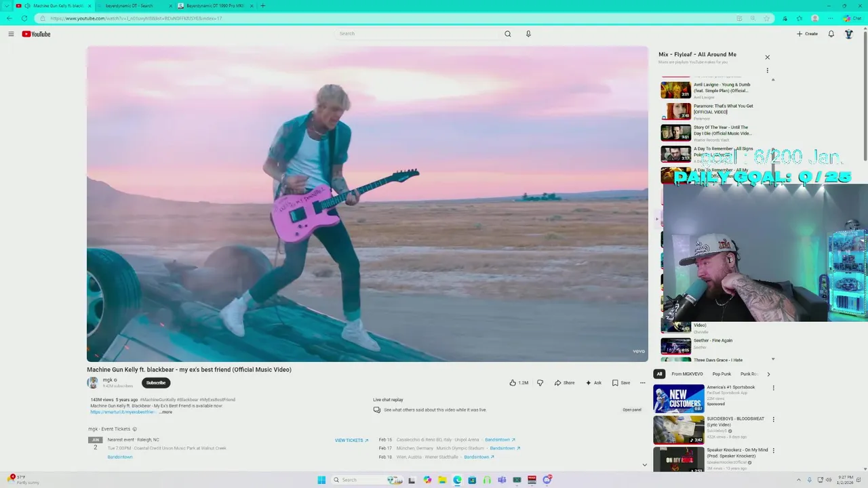
Task: Open Bandsintown link for Feb 15 Casalecchio event
Action: 500,440
